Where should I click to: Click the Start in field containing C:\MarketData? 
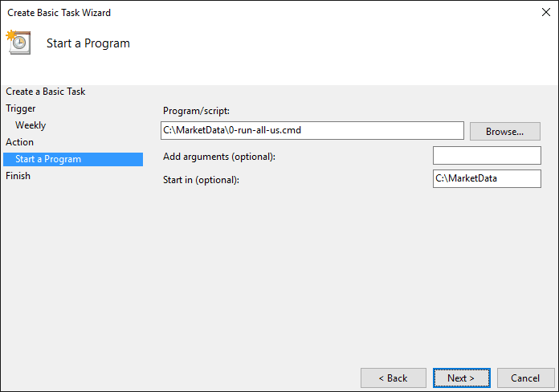[487, 178]
